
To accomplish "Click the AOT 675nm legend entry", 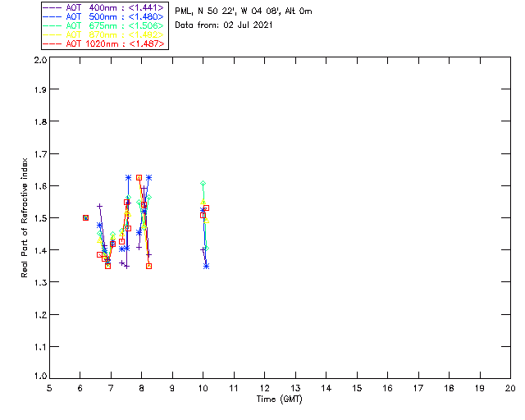I will pos(103,25).
